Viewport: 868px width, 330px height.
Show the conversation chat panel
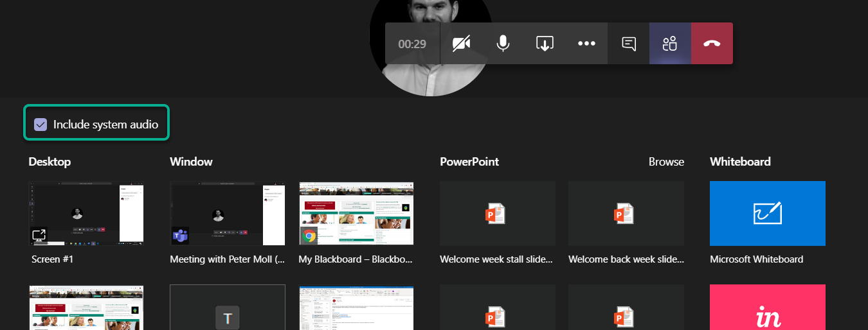pyautogui.click(x=629, y=44)
